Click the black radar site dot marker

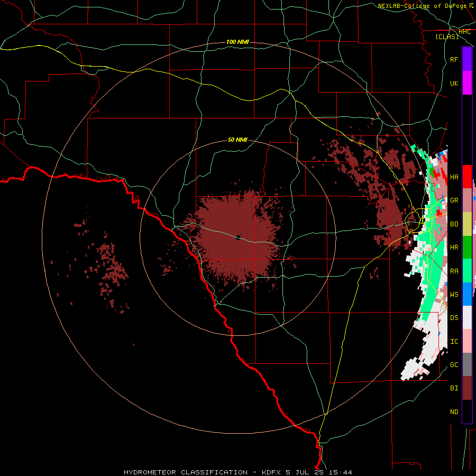pyautogui.click(x=238, y=237)
